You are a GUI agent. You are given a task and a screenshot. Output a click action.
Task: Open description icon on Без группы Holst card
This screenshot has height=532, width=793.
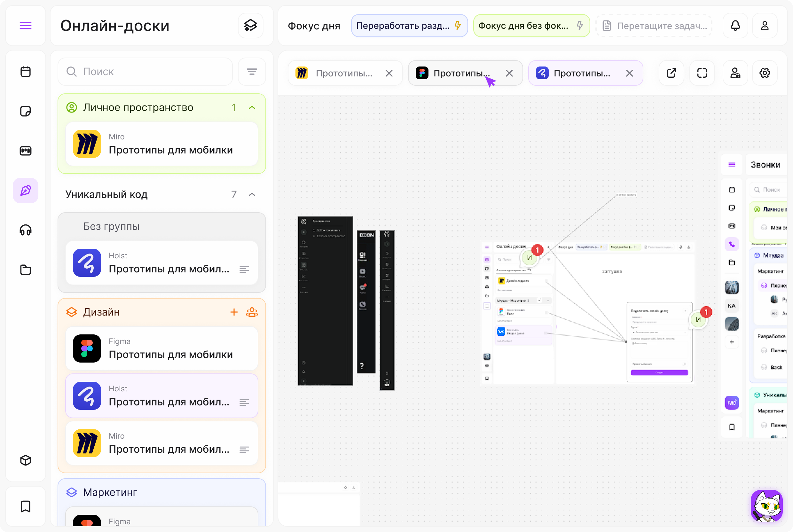click(244, 270)
